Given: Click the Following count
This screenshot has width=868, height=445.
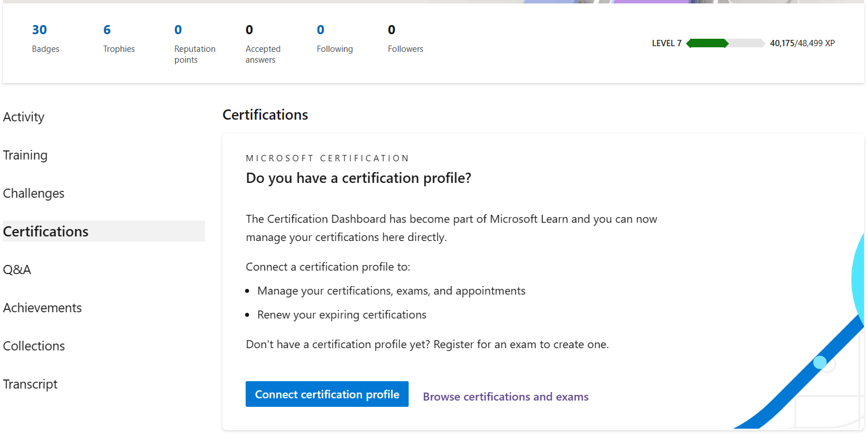Looking at the screenshot, I should coord(335,38).
